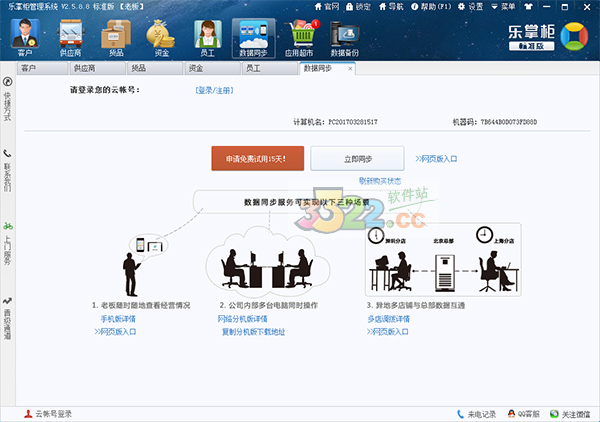
Task: Switch to the 客户 tab
Action: point(42,68)
